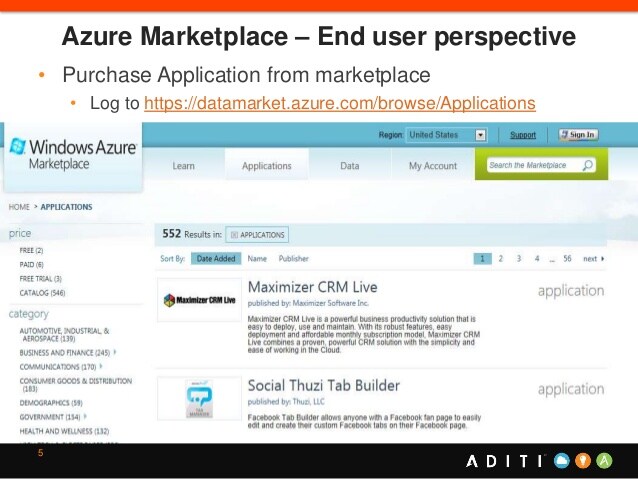The height and width of the screenshot is (479, 638).
Task: Switch to the Learn tab
Action: pos(183,166)
